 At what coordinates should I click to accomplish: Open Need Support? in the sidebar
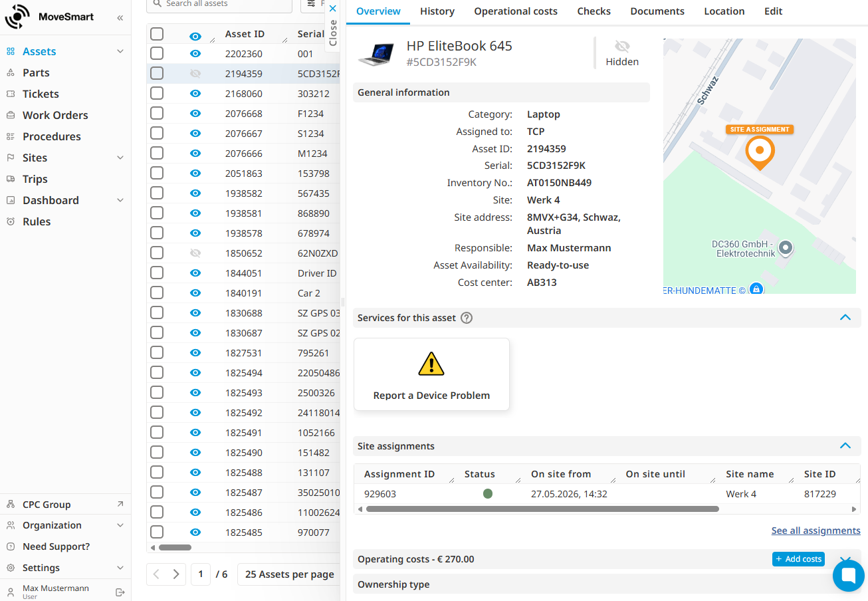point(56,546)
